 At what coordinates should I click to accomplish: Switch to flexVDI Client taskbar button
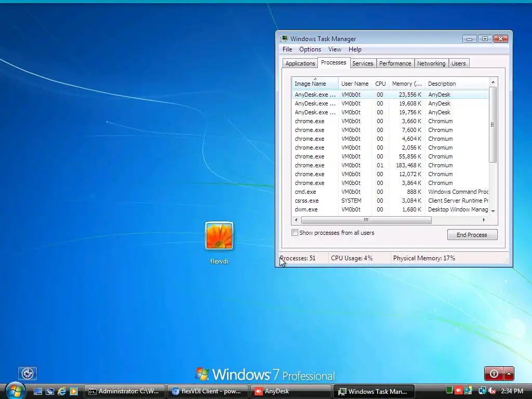(208, 391)
